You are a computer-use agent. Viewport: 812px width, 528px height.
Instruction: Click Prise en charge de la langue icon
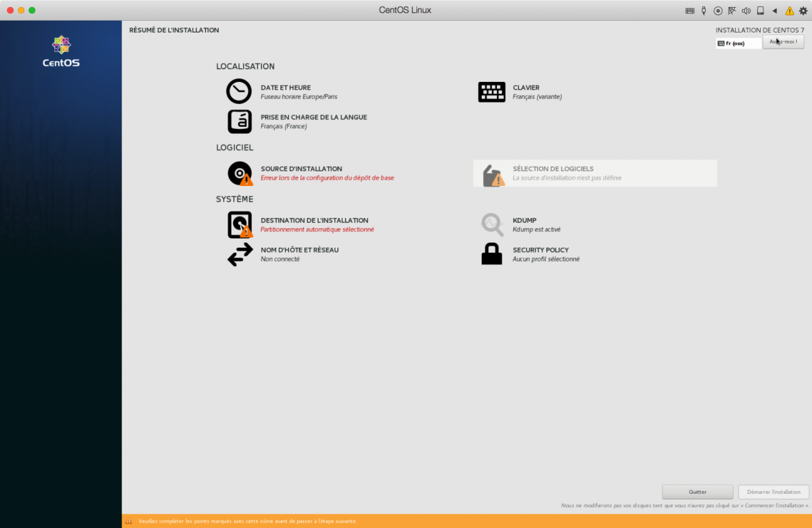[x=239, y=121]
